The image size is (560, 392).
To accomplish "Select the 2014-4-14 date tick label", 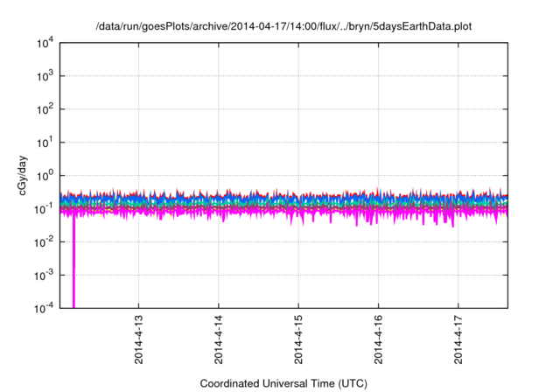I will click(219, 339).
